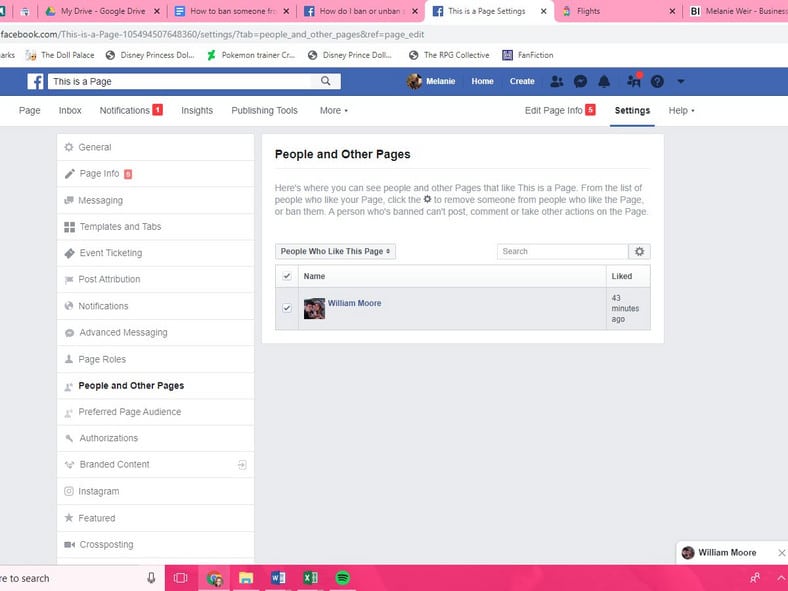Open People Who Like This Page dropdown
Viewport: 788px width, 591px height.
click(x=335, y=251)
